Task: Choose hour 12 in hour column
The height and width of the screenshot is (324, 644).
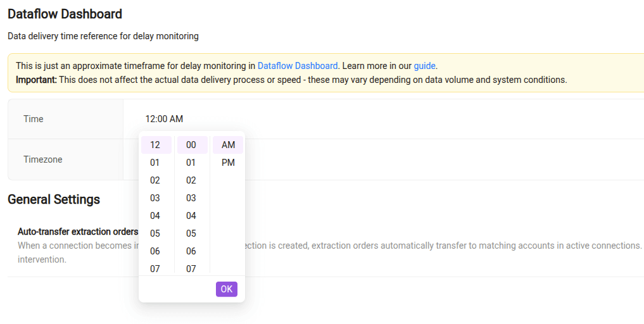Action: tap(156, 145)
